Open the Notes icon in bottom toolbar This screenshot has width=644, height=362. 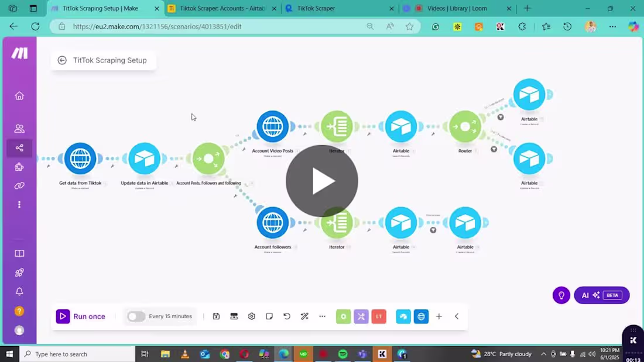click(269, 316)
